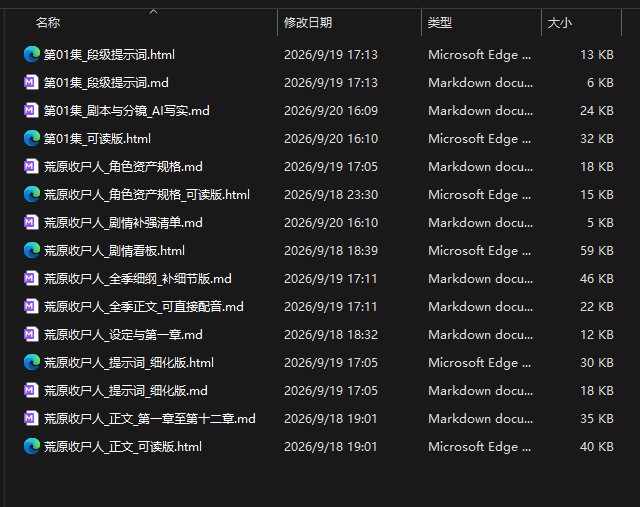Click the 32 KB size value
Screen dimensions: 640x507
point(597,138)
